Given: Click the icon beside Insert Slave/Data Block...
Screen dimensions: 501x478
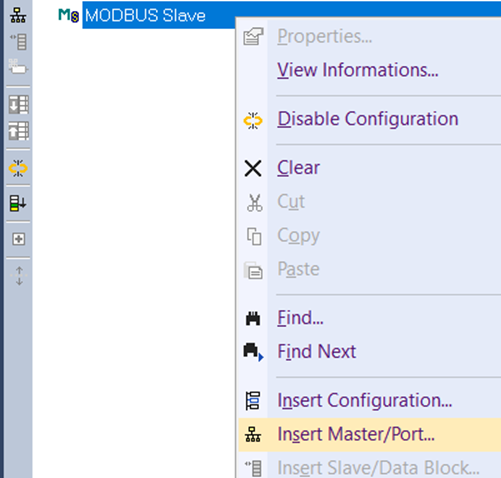Looking at the screenshot, I should point(254,468).
